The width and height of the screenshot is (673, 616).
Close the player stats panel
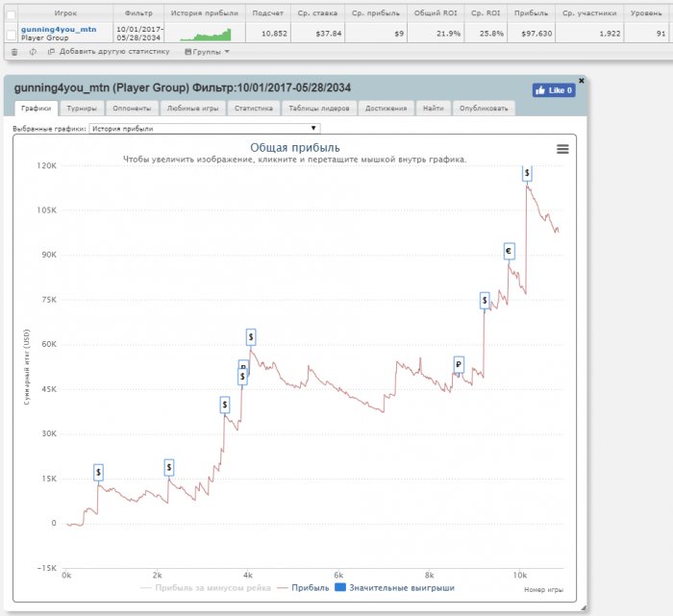[x=582, y=80]
